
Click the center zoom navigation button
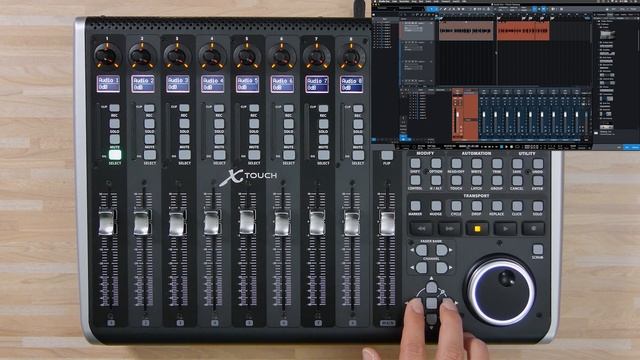click(431, 303)
